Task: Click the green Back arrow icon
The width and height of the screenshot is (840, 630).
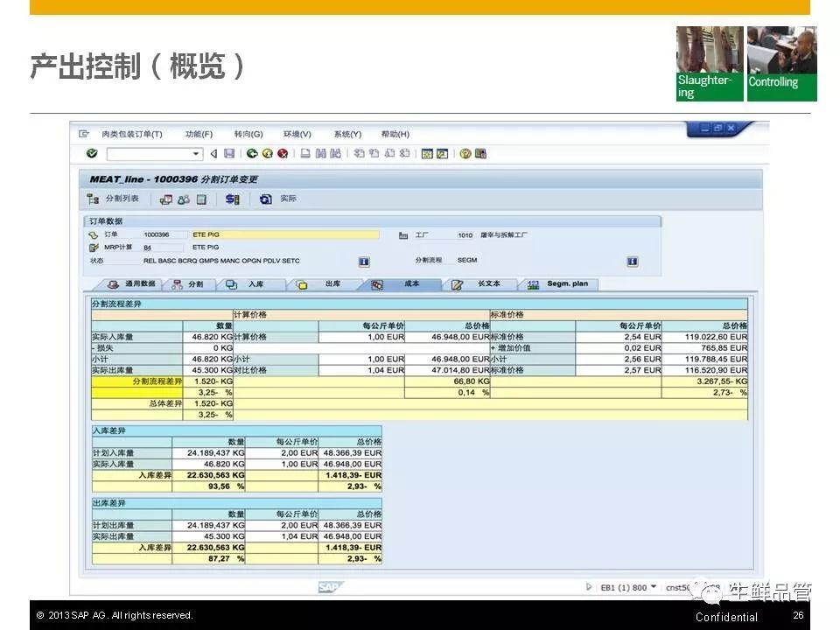Action: click(252, 154)
